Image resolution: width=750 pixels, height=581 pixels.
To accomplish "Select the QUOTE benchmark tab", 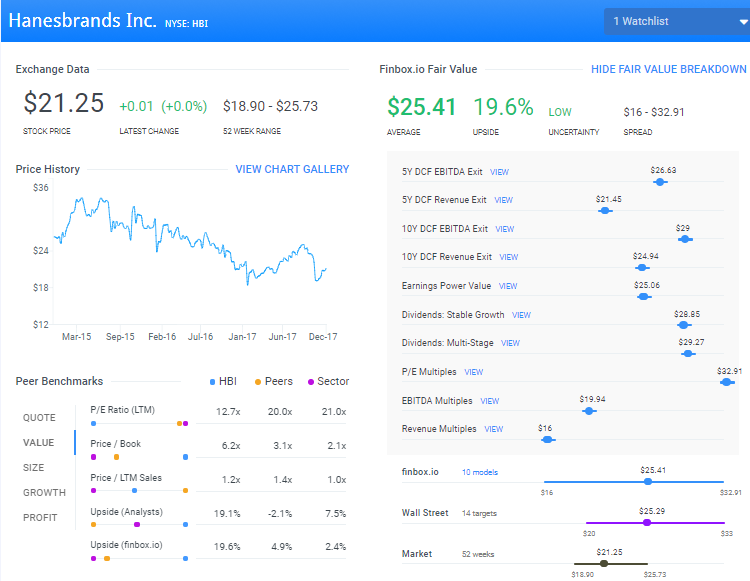I will pos(39,418).
